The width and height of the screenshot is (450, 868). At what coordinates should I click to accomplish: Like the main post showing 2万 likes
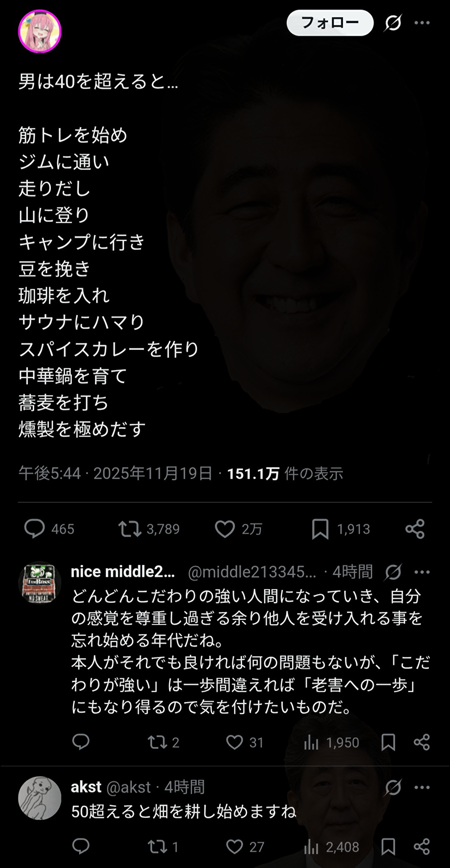225,529
